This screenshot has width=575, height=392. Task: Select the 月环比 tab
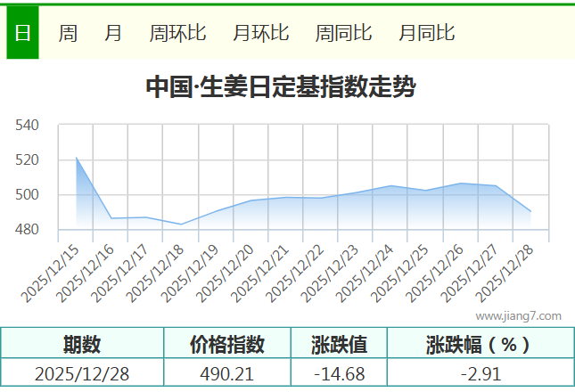coord(260,33)
